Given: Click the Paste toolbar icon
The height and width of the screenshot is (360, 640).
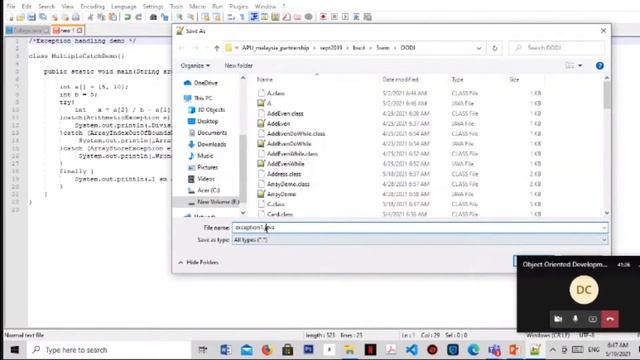Looking at the screenshot, I should click(x=112, y=17).
